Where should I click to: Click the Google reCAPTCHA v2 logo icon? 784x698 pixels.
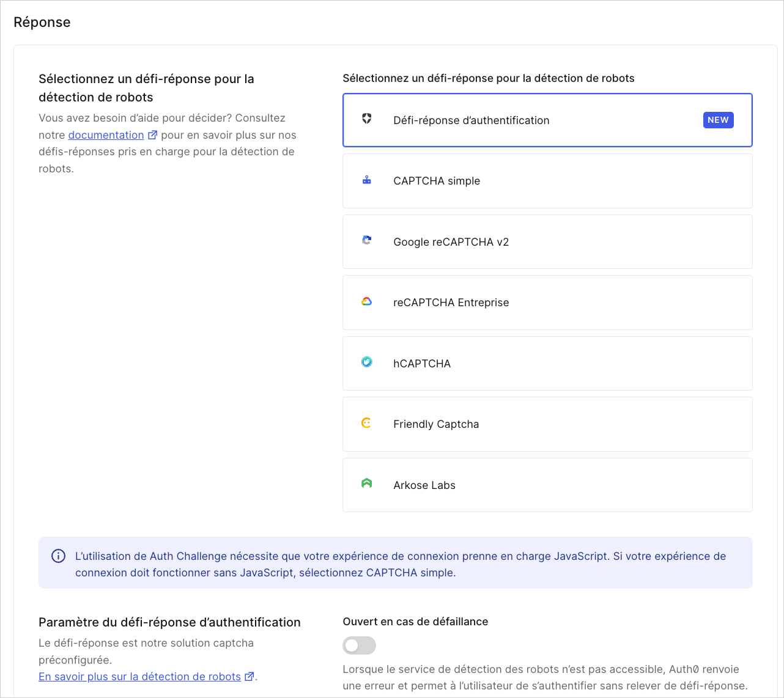coord(367,240)
